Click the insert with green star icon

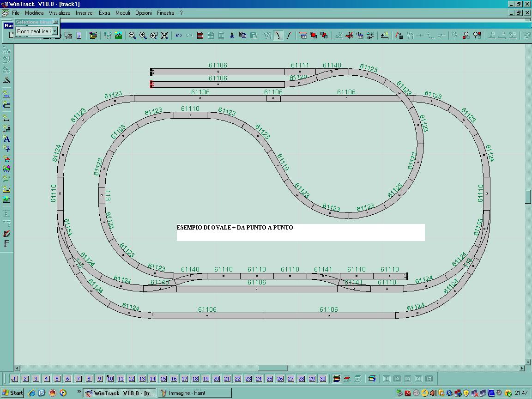(x=384, y=35)
